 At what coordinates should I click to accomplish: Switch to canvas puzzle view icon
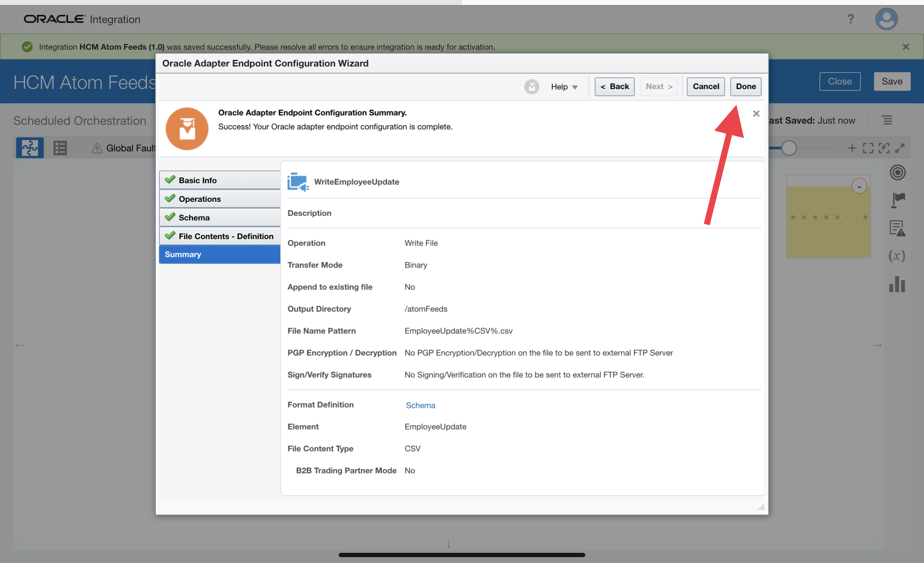[x=30, y=148]
